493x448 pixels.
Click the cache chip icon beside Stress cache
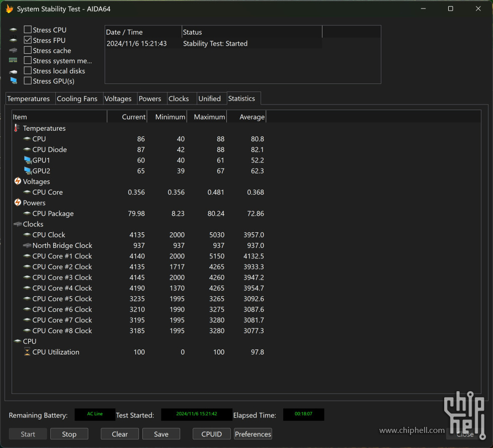[x=13, y=50]
